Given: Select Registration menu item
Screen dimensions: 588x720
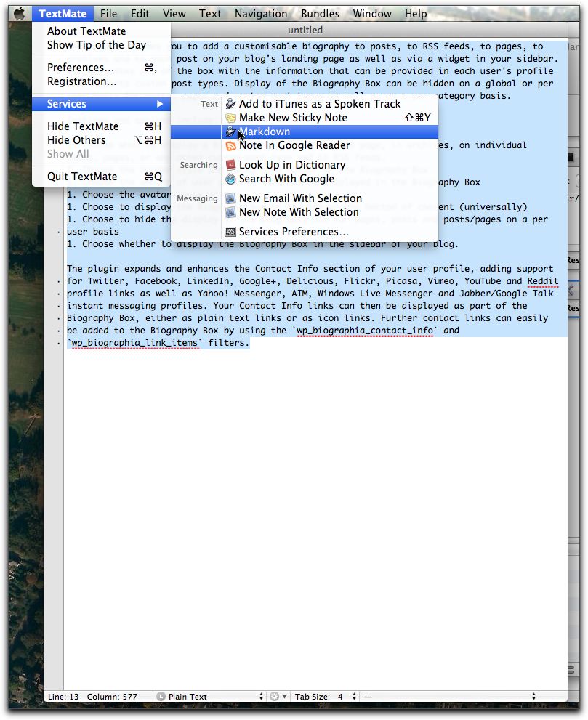Looking at the screenshot, I should click(x=101, y=81).
